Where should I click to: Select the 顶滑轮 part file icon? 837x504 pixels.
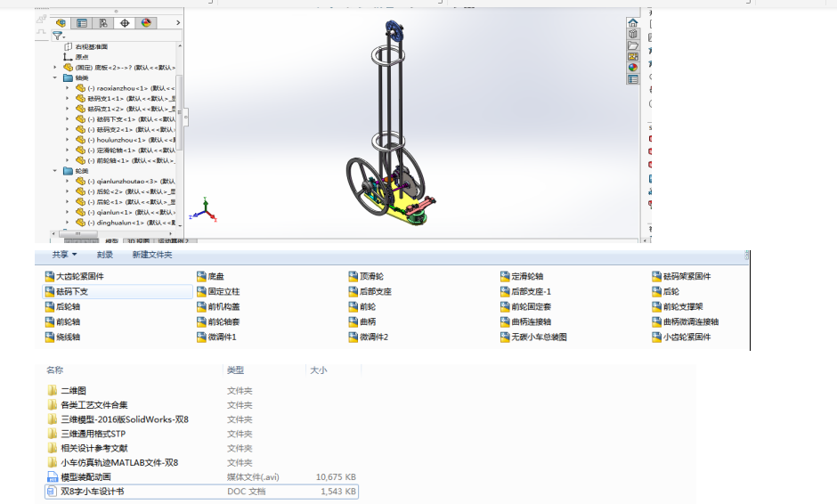pos(353,276)
